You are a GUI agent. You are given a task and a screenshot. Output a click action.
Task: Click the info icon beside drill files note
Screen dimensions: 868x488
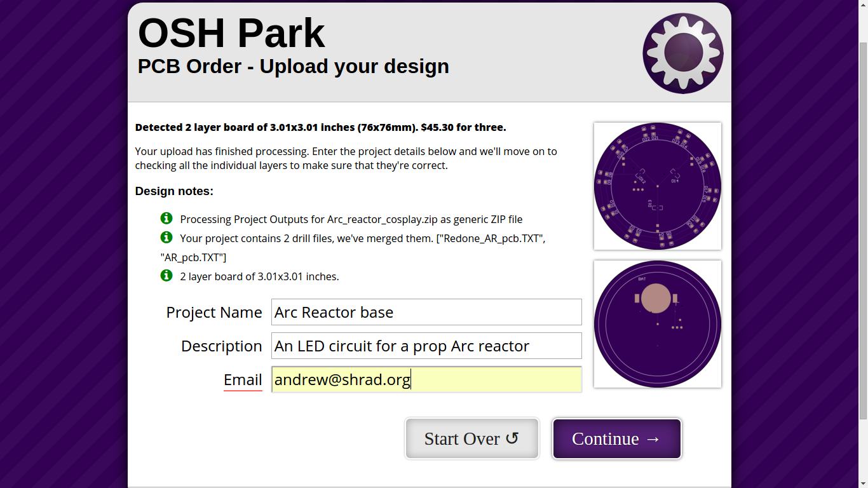166,238
